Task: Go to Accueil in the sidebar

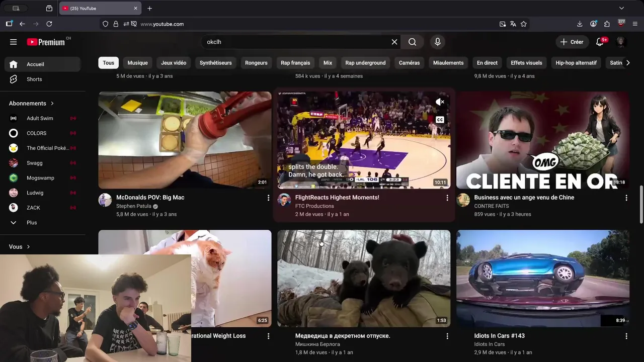Action: tap(42, 64)
